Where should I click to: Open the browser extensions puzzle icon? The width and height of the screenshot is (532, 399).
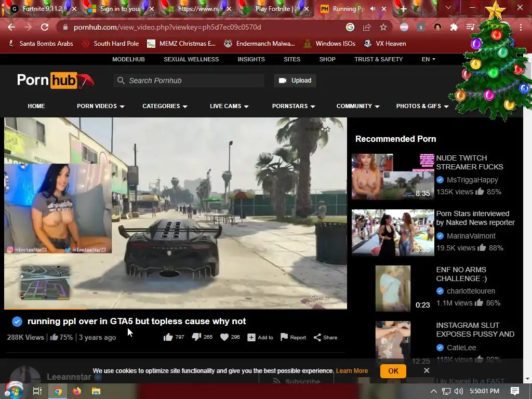click(454, 27)
